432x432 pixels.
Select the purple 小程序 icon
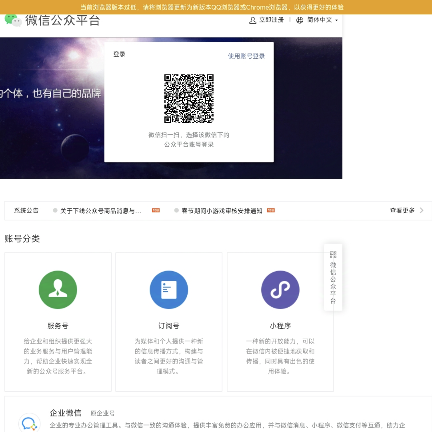coord(280,290)
